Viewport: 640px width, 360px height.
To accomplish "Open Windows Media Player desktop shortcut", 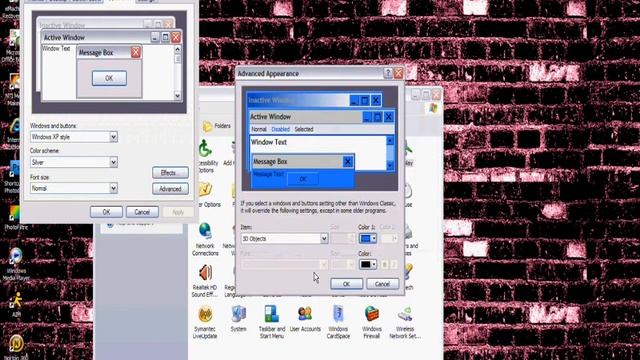I will click(16, 264).
